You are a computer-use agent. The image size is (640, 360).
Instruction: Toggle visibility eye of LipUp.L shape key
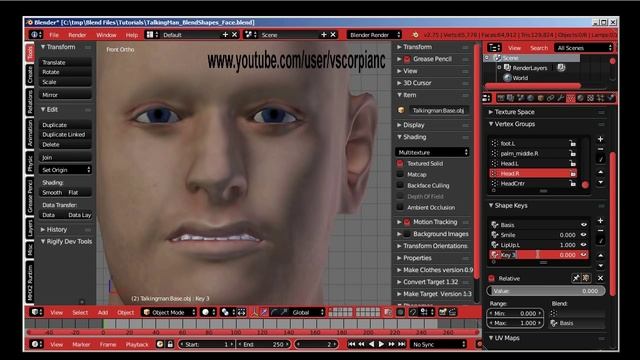[x=584, y=245]
